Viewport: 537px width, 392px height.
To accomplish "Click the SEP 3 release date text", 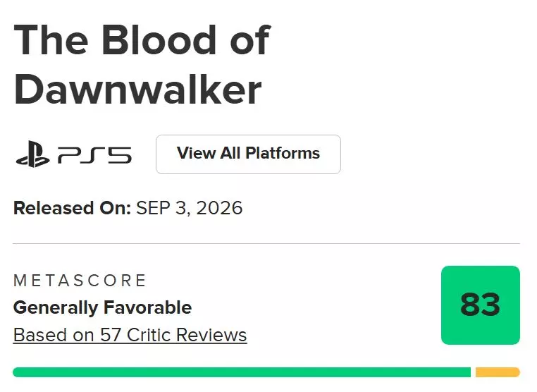I will tap(161, 208).
